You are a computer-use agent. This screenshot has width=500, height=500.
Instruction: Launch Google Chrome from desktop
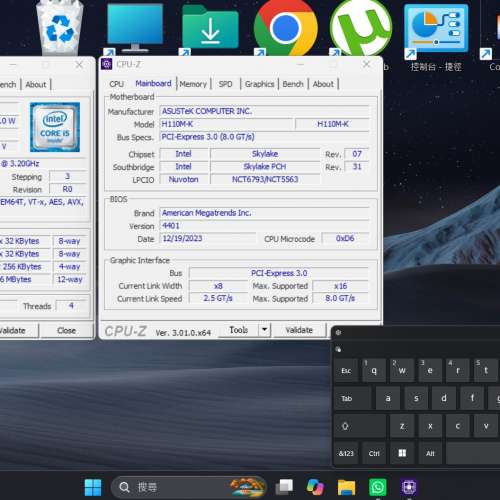click(x=286, y=28)
